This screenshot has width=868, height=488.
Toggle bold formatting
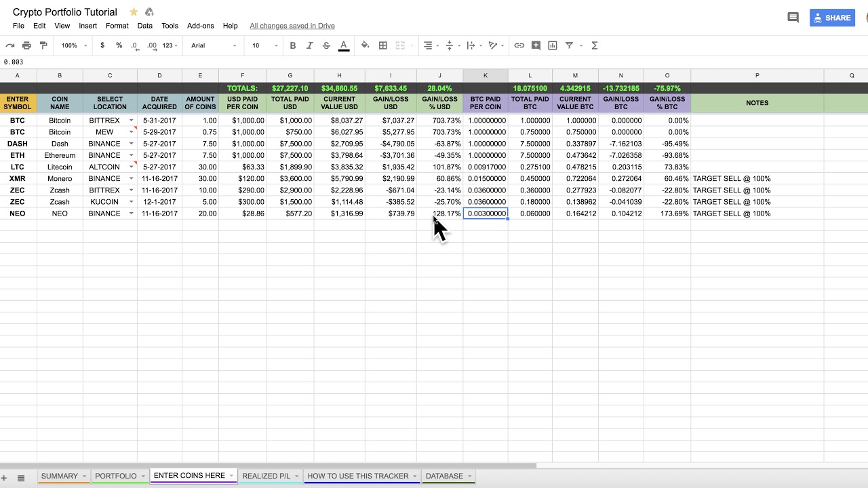(293, 45)
